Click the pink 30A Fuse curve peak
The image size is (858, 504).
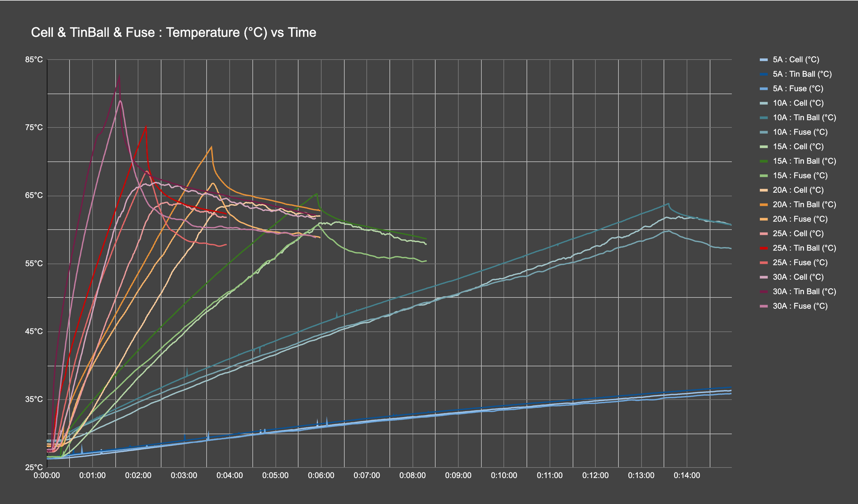click(x=120, y=101)
